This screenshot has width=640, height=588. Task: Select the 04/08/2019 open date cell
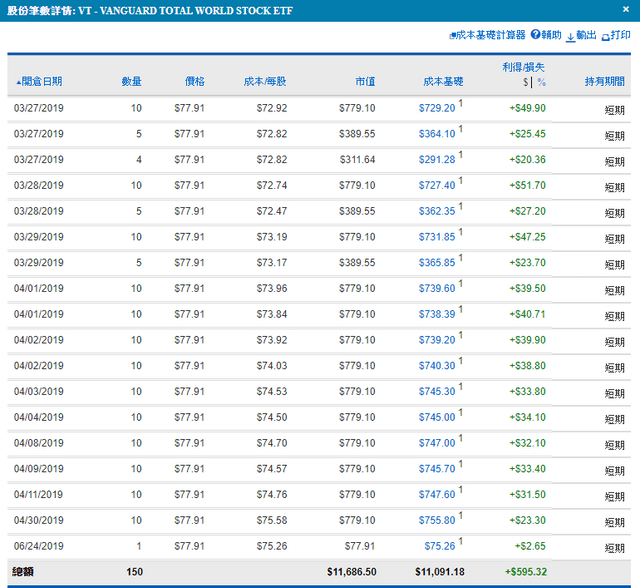[x=39, y=443]
